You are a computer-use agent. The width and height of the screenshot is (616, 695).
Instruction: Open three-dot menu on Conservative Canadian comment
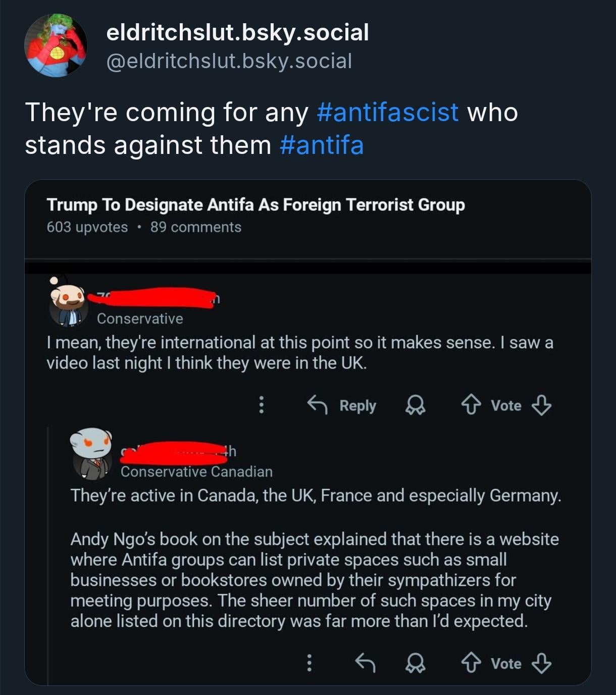310,663
